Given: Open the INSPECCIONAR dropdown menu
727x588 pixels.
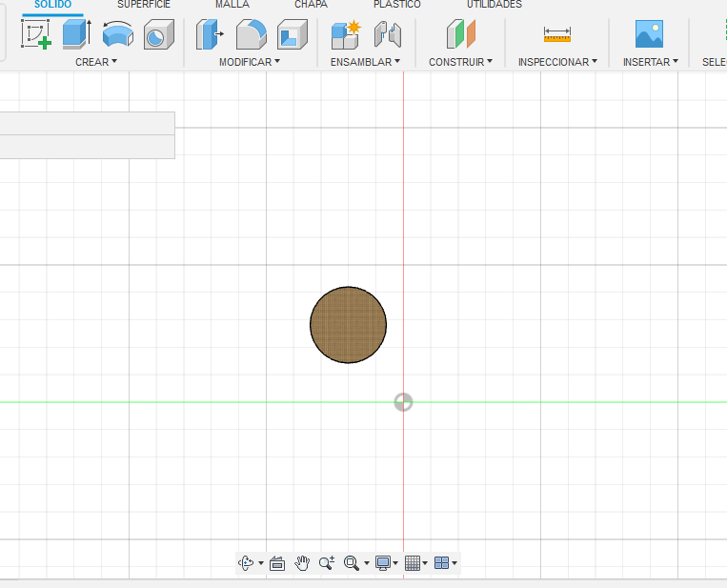Looking at the screenshot, I should (x=557, y=62).
